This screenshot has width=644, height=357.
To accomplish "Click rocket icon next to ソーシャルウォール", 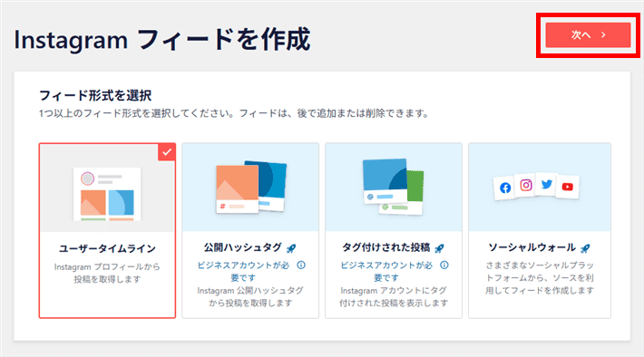I will pos(585,248).
